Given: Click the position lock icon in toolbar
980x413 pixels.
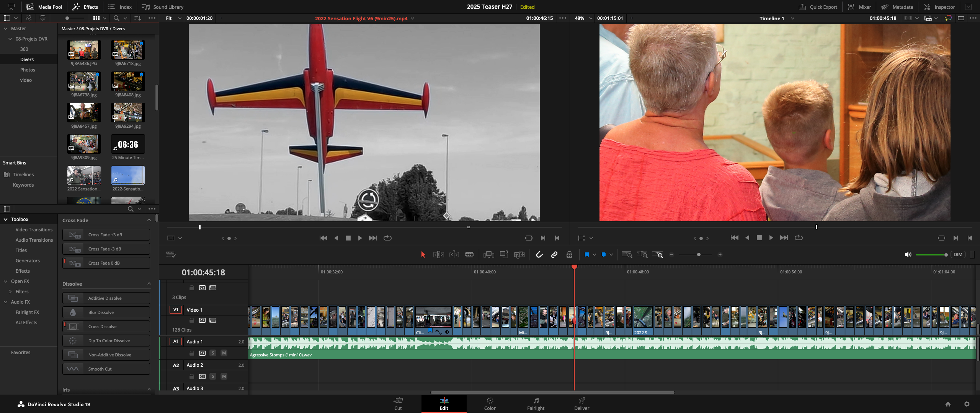Looking at the screenshot, I should pos(569,255).
